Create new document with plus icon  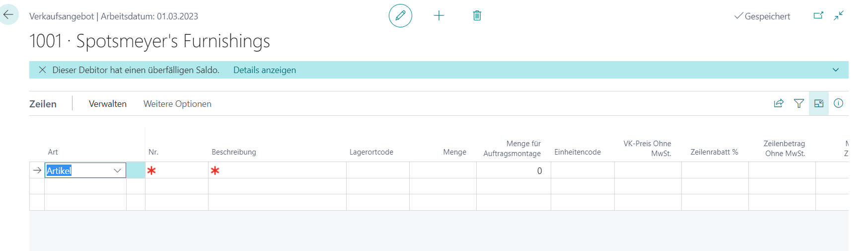(x=439, y=15)
